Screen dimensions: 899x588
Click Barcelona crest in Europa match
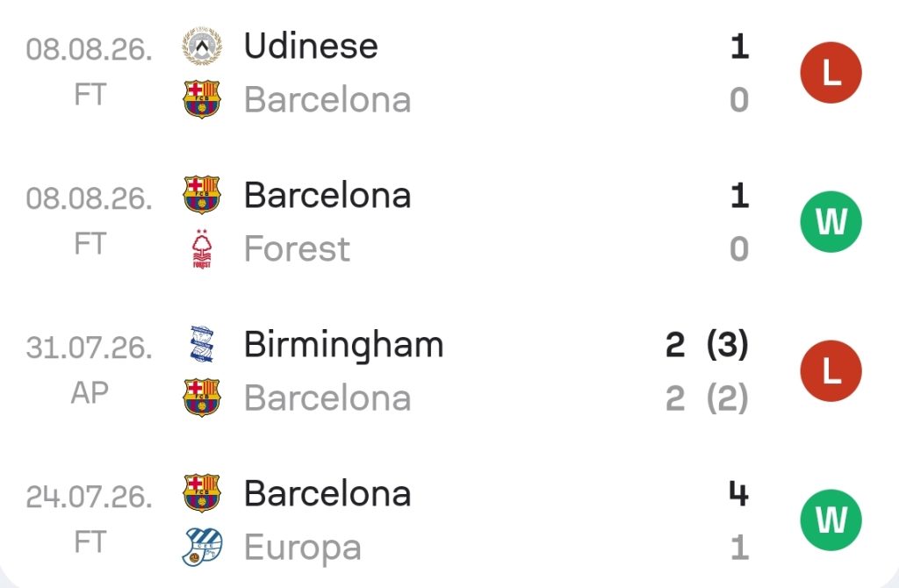click(x=202, y=493)
